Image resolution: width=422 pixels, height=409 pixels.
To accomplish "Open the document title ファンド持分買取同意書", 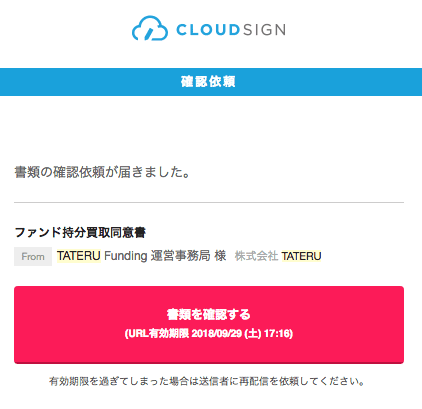I will pyautogui.click(x=80, y=232).
